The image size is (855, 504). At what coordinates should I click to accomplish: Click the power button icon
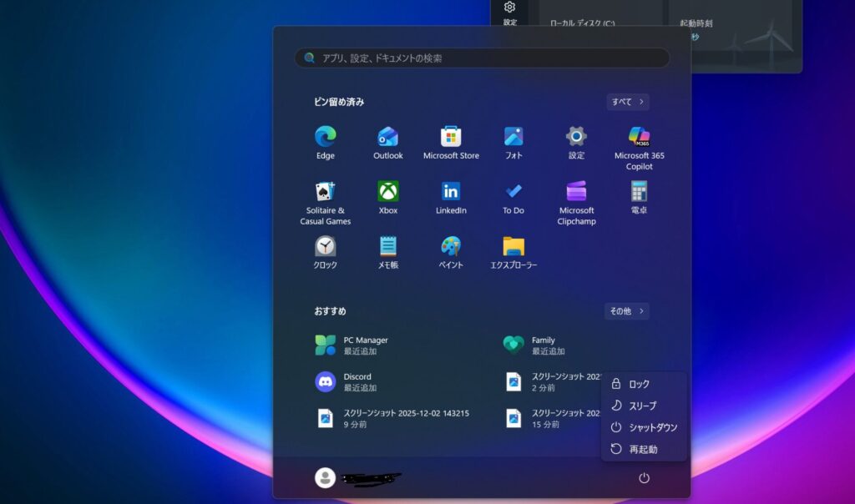click(644, 478)
